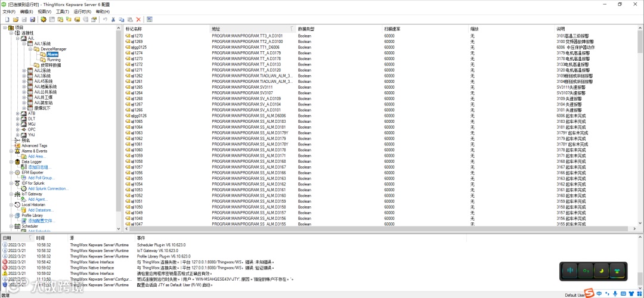Image resolution: width=644 pixels, height=298 pixels.
Task: Select the 皮带秤数据 folder in tree
Action: [x=51, y=65]
